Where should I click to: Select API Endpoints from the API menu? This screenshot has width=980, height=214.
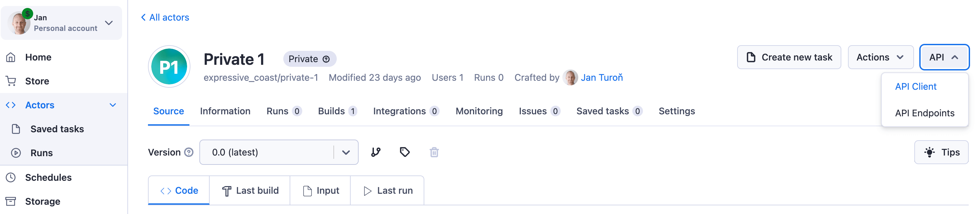(x=924, y=113)
